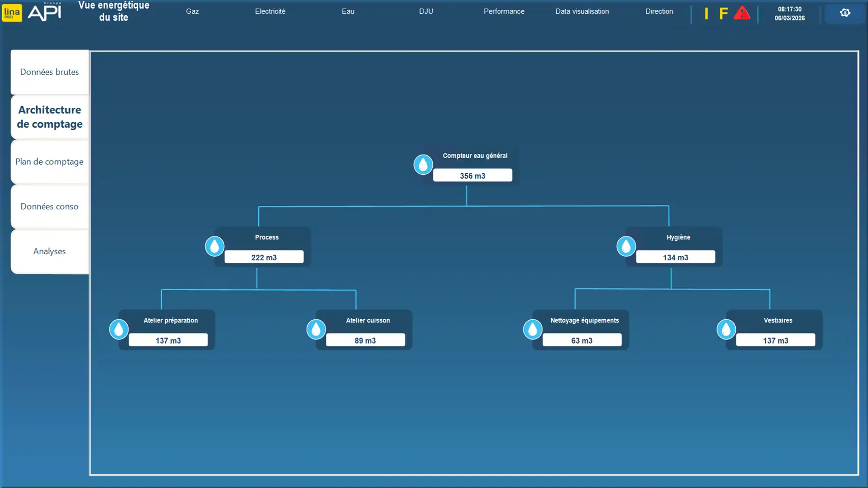Show the Analyses tab

(50, 251)
